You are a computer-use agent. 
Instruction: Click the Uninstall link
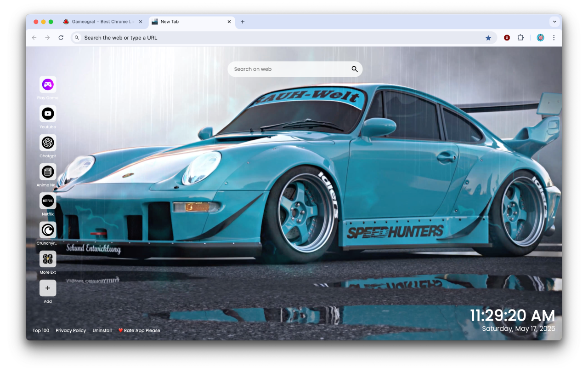[x=102, y=330]
